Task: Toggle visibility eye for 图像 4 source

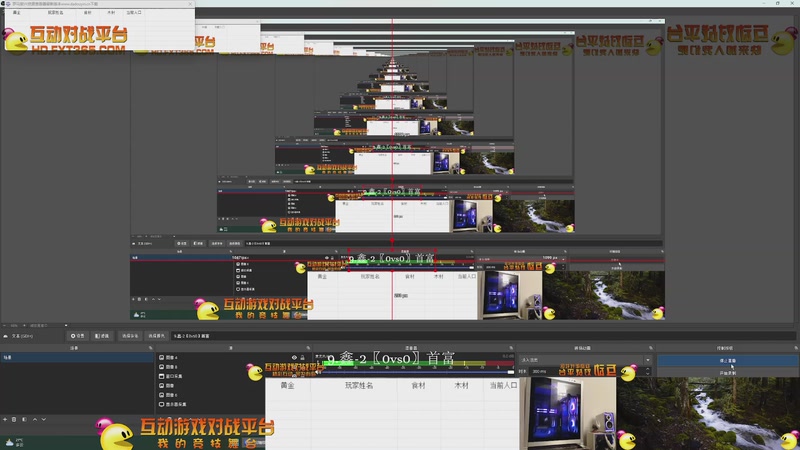Action: click(294, 358)
